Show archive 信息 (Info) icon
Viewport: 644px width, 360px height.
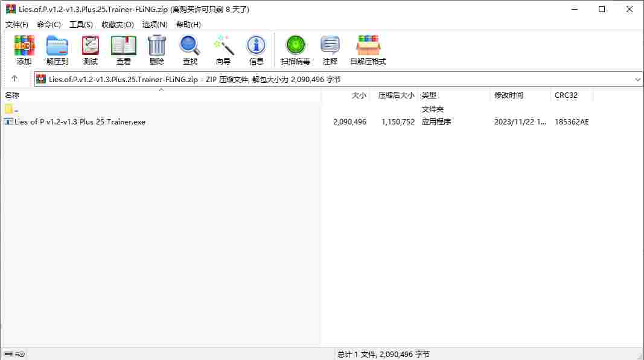[x=256, y=50]
